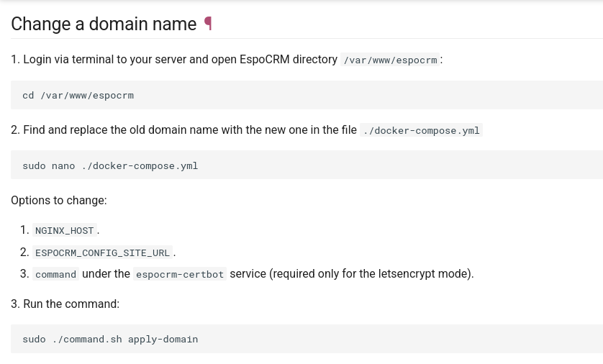603x364 pixels.
Task: Click the words 'under the' in list item 3
Action: [x=106, y=273]
